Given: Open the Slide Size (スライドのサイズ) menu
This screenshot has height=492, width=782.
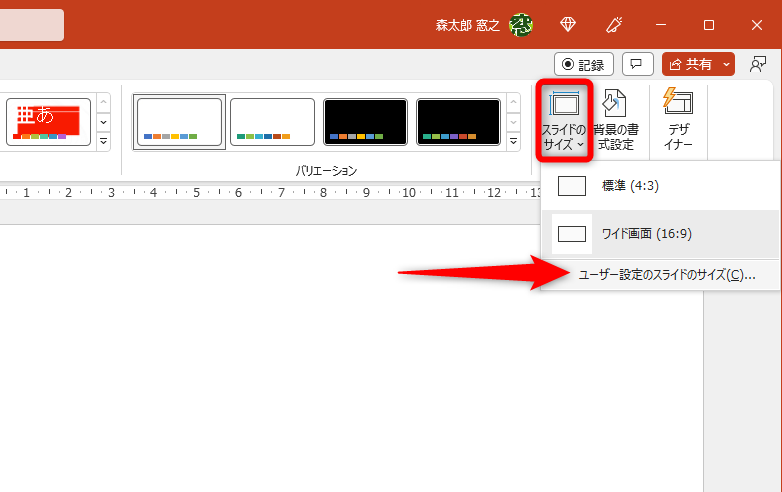Looking at the screenshot, I should (564, 120).
